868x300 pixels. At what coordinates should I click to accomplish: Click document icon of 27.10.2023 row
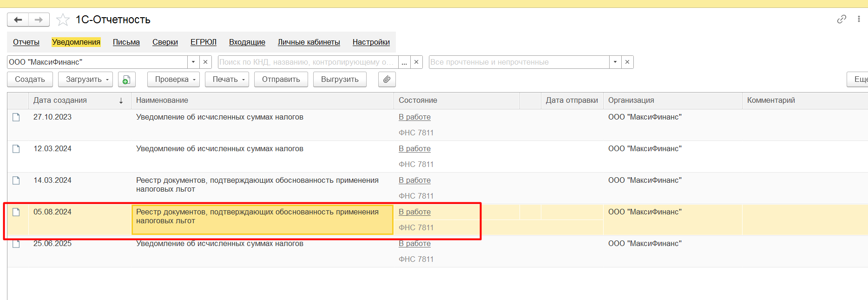click(x=16, y=117)
